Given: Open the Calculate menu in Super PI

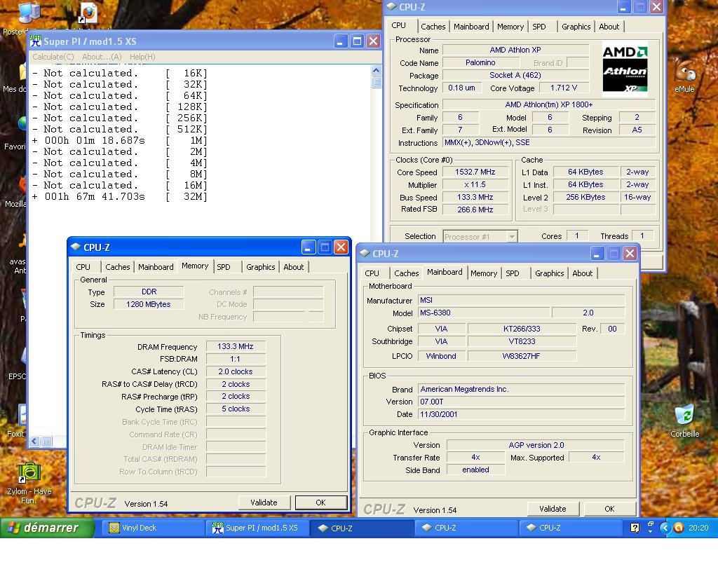Looking at the screenshot, I should (x=53, y=57).
